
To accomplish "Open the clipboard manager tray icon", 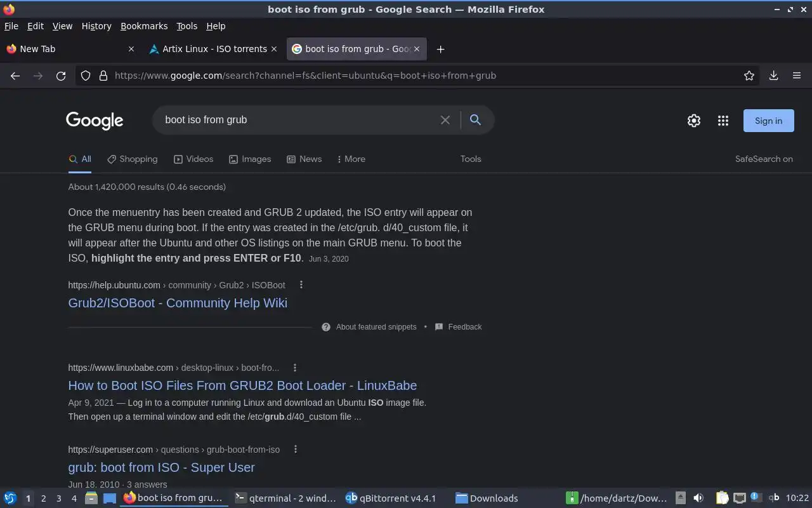I will coord(723,498).
